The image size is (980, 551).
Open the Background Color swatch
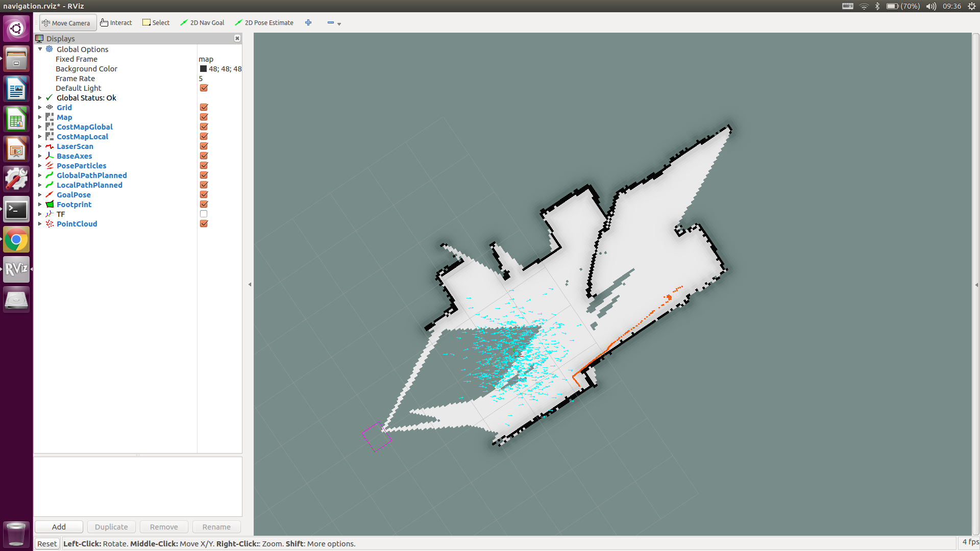click(203, 68)
